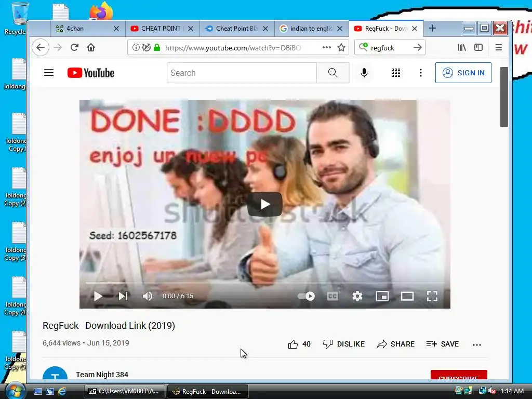This screenshot has height=399, width=532.
Task: Click the small play button in controls
Action: (98, 296)
